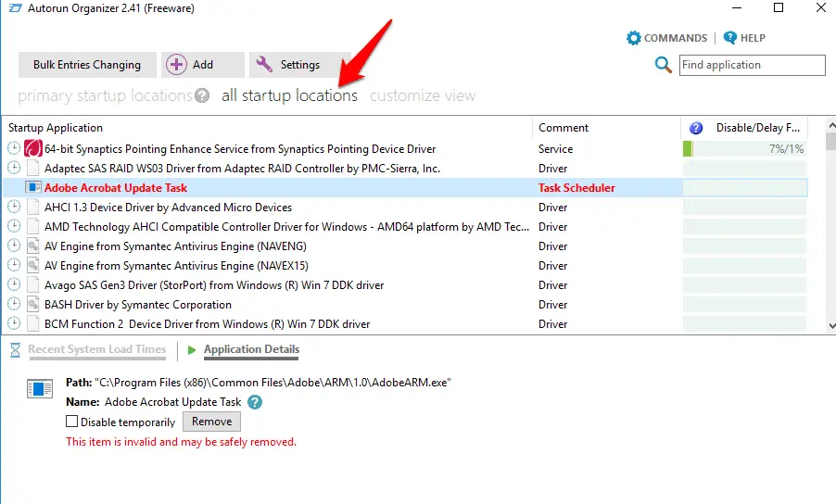The width and height of the screenshot is (836, 504).
Task: Switch to Application Details tab
Action: coord(252,349)
